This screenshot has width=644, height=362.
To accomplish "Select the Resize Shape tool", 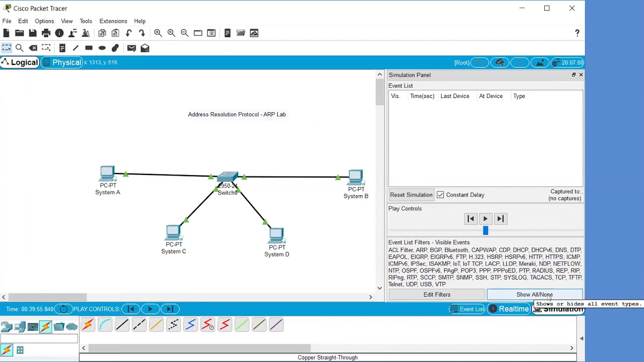I will tap(46, 48).
